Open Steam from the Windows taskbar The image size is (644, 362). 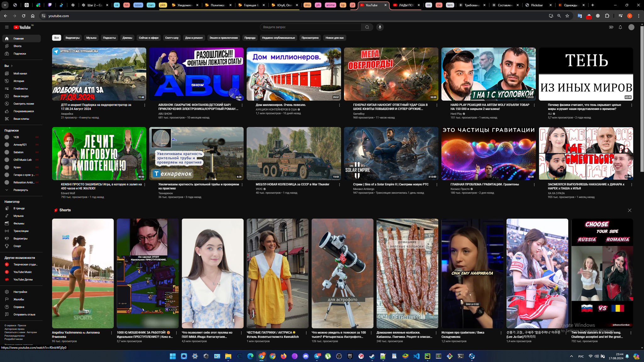[x=372, y=356]
